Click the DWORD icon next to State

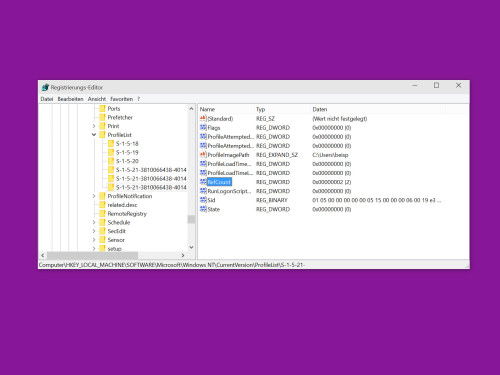(x=203, y=209)
